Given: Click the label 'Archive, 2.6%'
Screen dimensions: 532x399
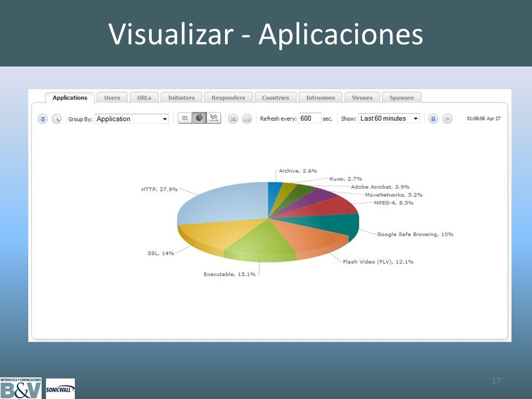Looking at the screenshot, I should [298, 171].
